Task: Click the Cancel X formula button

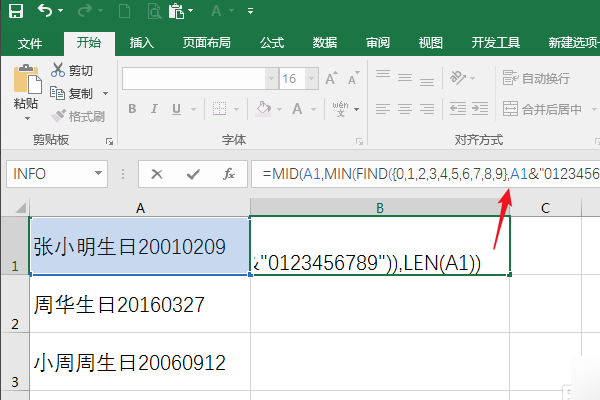Action: click(x=157, y=174)
